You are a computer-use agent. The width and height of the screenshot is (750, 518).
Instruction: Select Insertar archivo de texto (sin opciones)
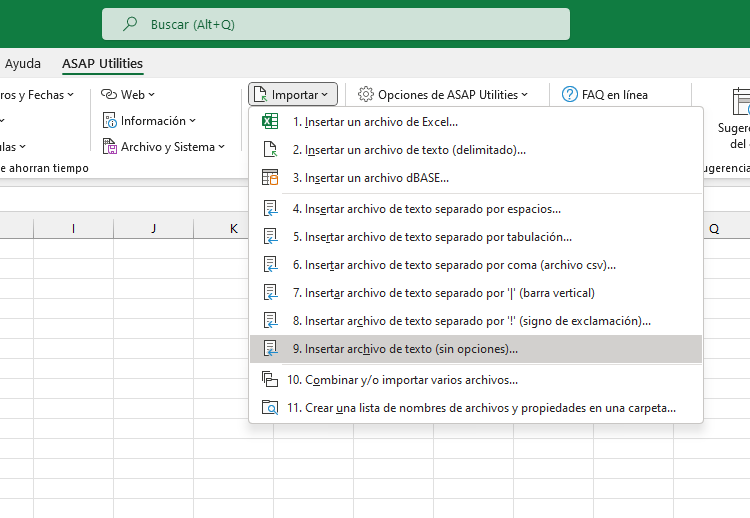coord(476,349)
